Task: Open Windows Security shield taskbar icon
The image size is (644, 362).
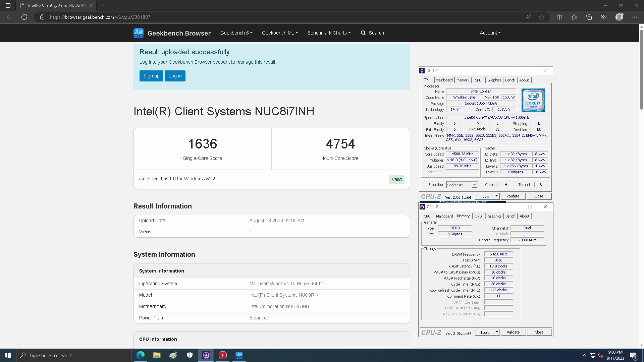Action: pyautogui.click(x=190, y=355)
